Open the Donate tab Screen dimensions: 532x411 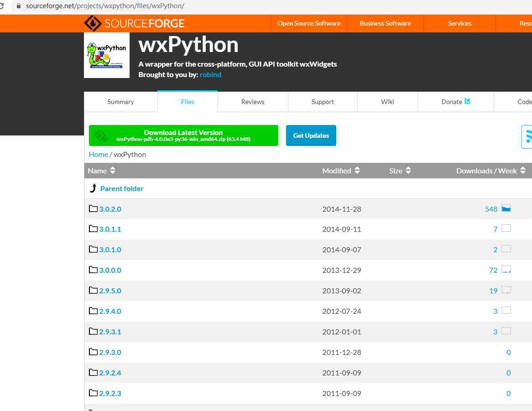pyautogui.click(x=456, y=102)
